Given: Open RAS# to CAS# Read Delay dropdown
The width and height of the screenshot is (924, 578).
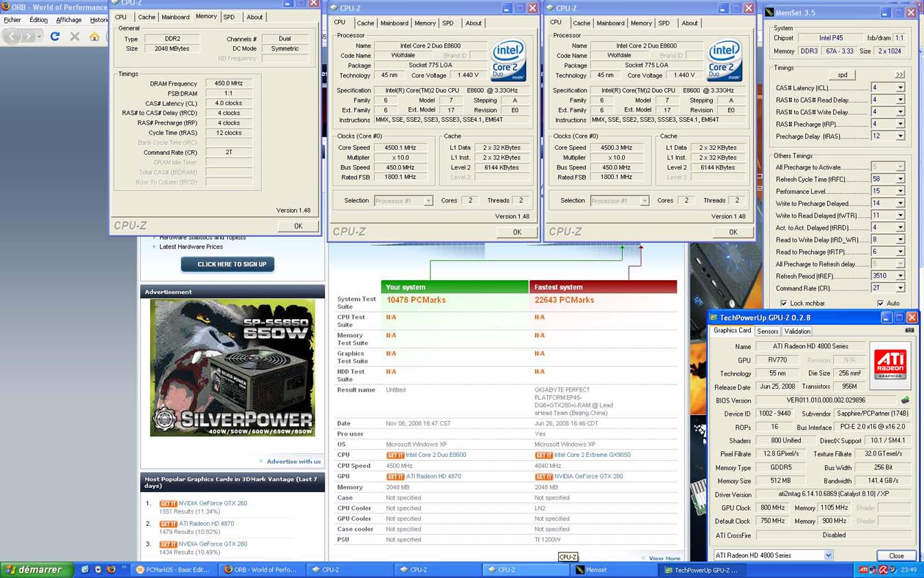Looking at the screenshot, I should 899,100.
